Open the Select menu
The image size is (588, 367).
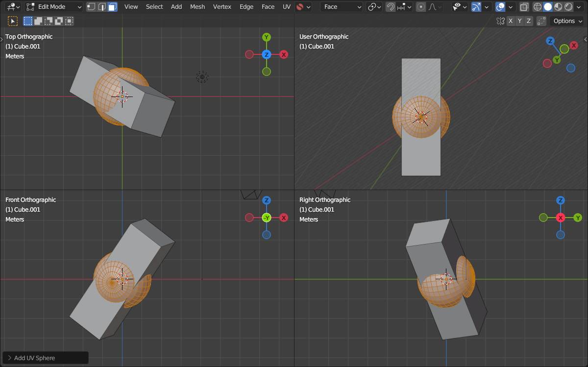154,7
